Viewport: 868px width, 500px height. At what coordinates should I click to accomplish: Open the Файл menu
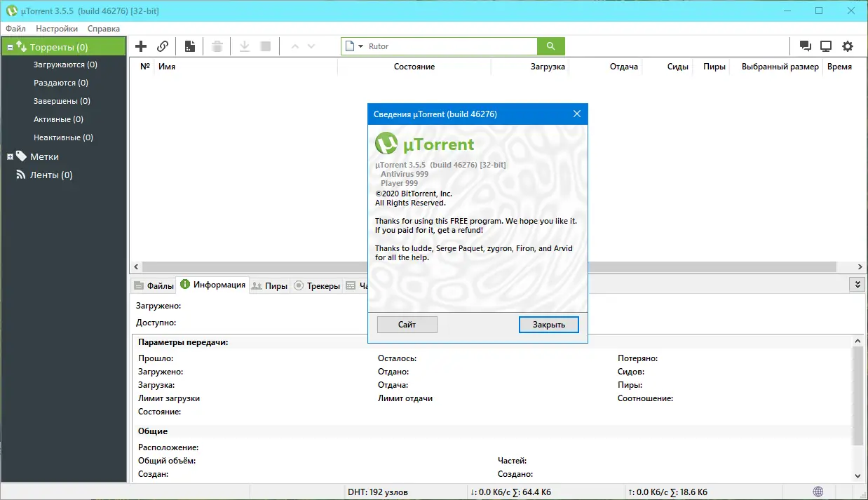15,29
